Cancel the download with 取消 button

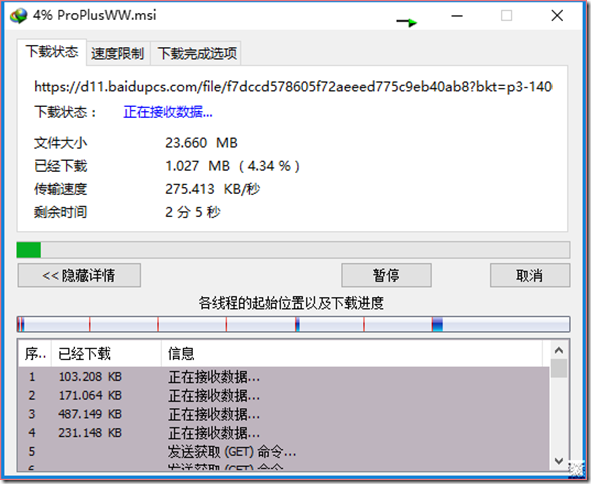pyautogui.click(x=530, y=276)
